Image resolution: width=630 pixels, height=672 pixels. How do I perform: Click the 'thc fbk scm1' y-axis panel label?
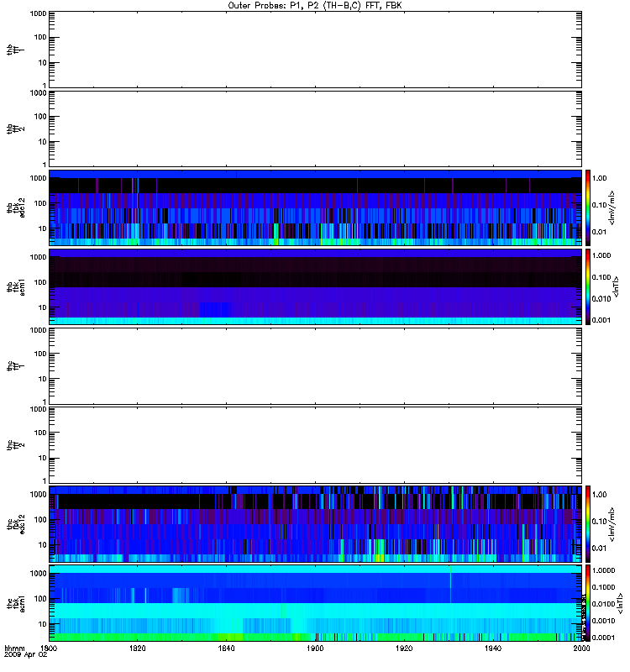(16, 603)
